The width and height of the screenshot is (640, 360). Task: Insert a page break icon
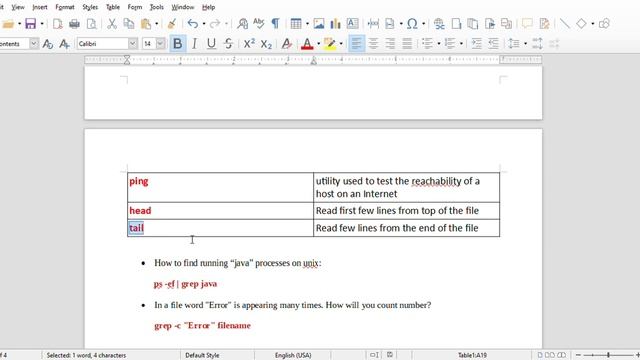373,24
